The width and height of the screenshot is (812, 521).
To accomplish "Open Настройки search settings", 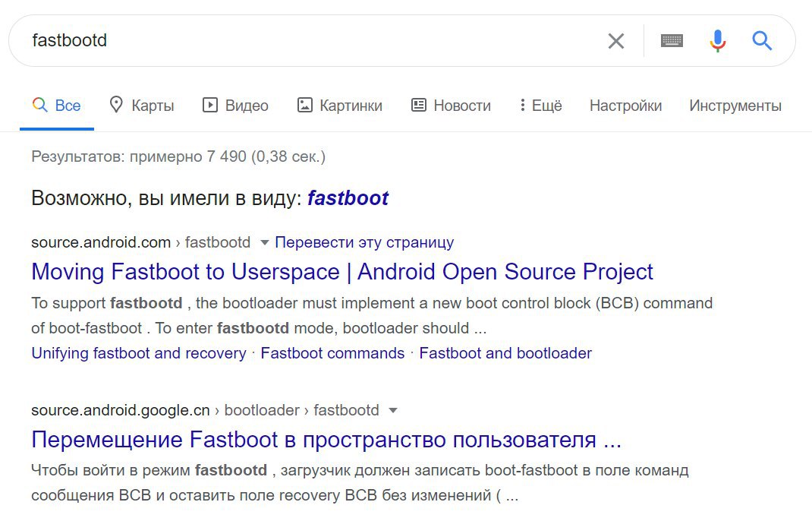I will point(625,106).
